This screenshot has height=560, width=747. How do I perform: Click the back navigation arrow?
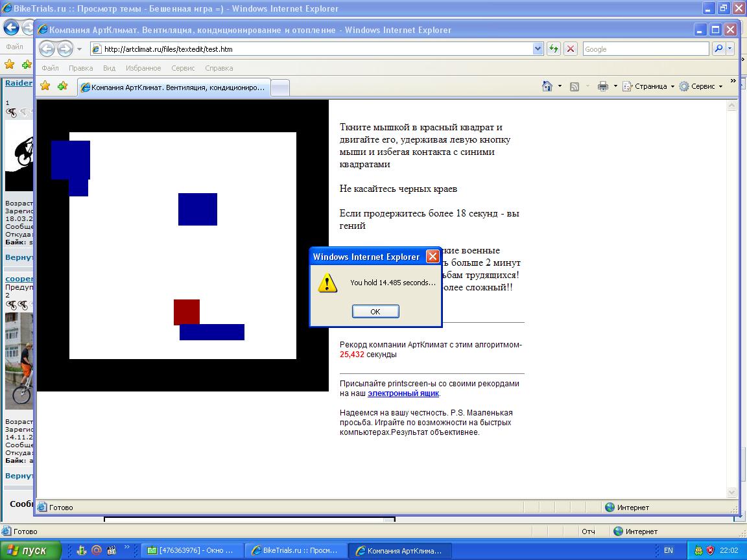click(47, 49)
